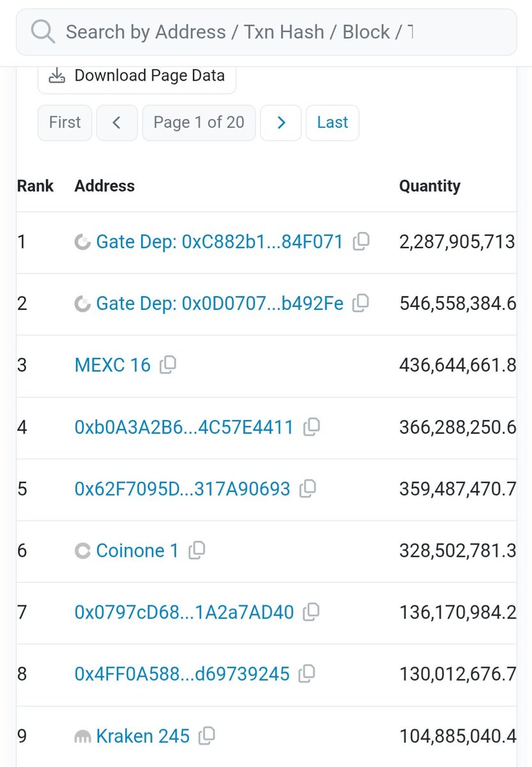Image resolution: width=532 pixels, height=767 pixels.
Task: Select quantity 359,487,470.7
Action: coord(458,489)
